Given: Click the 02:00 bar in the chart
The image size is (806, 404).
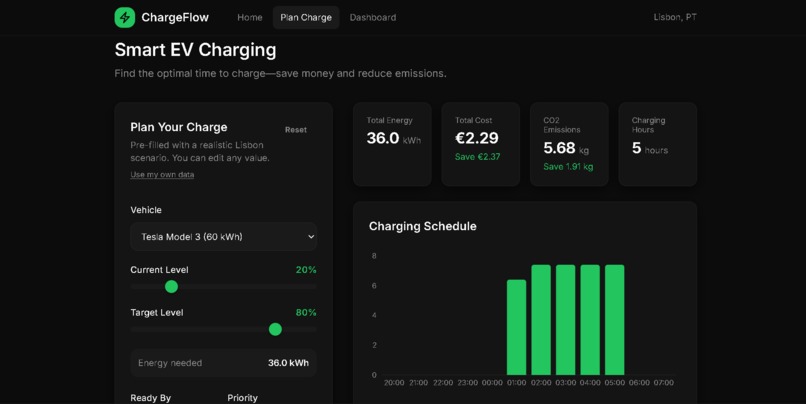Looking at the screenshot, I should tap(541, 320).
